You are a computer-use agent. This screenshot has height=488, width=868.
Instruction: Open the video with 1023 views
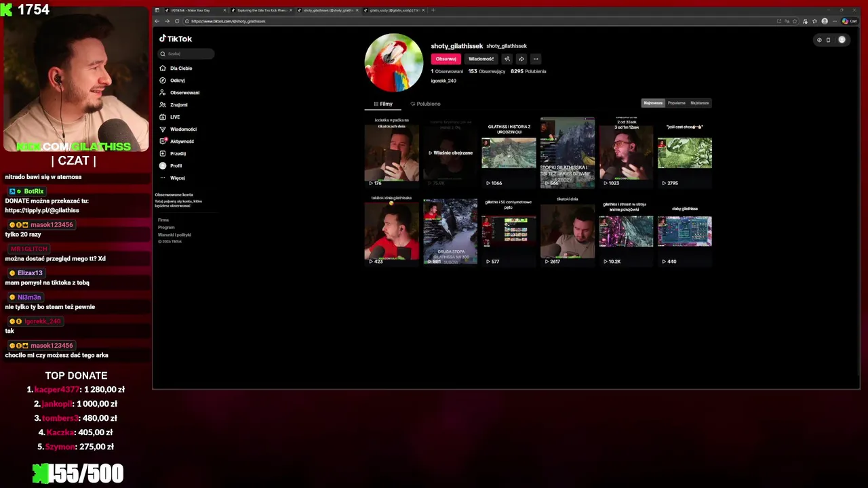click(626, 152)
